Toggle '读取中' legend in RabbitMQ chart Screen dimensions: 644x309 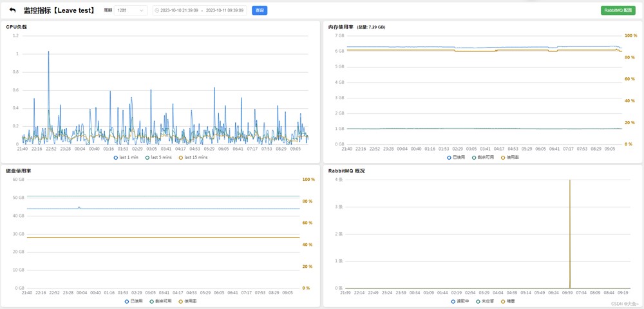tap(459, 301)
